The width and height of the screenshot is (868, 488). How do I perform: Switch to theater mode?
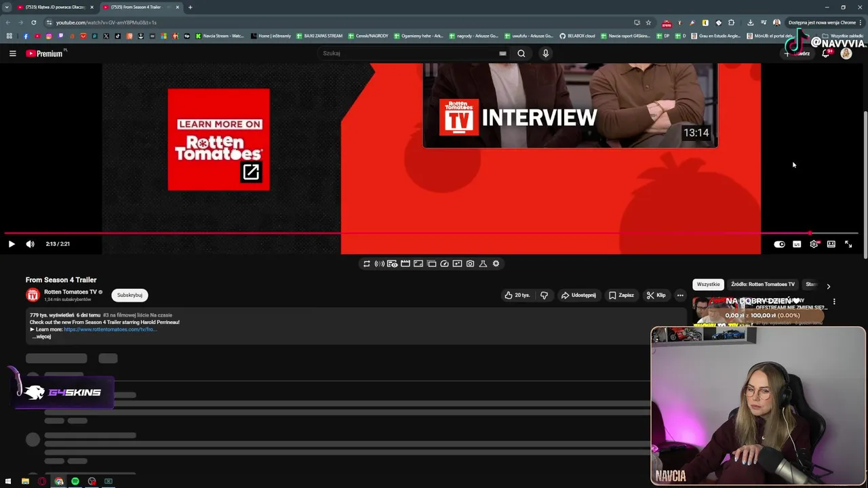point(831,244)
